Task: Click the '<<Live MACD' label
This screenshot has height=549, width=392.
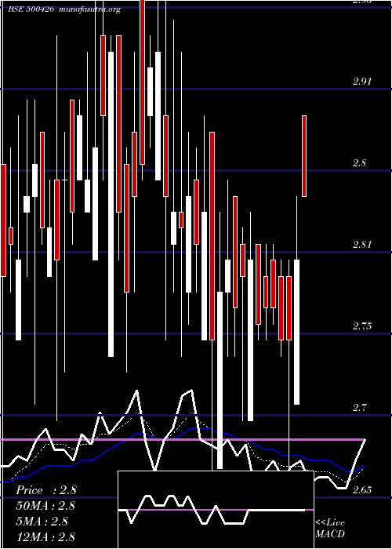Action: click(330, 529)
